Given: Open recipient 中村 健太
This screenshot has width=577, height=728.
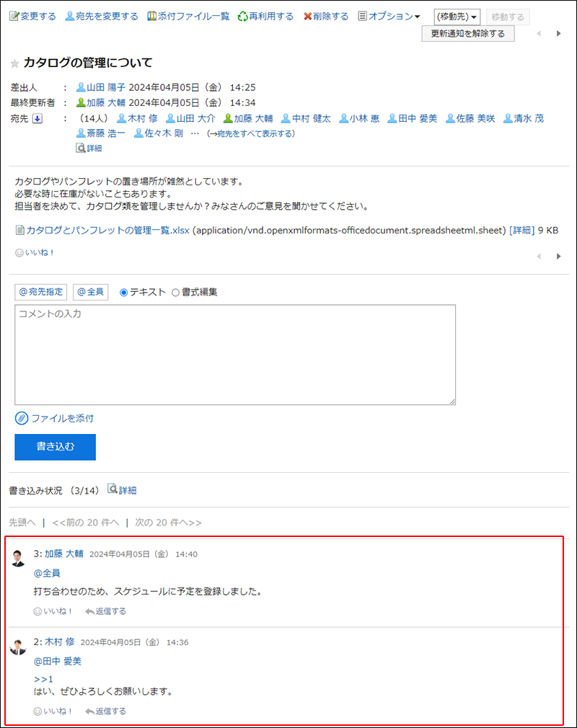Looking at the screenshot, I should [x=306, y=118].
